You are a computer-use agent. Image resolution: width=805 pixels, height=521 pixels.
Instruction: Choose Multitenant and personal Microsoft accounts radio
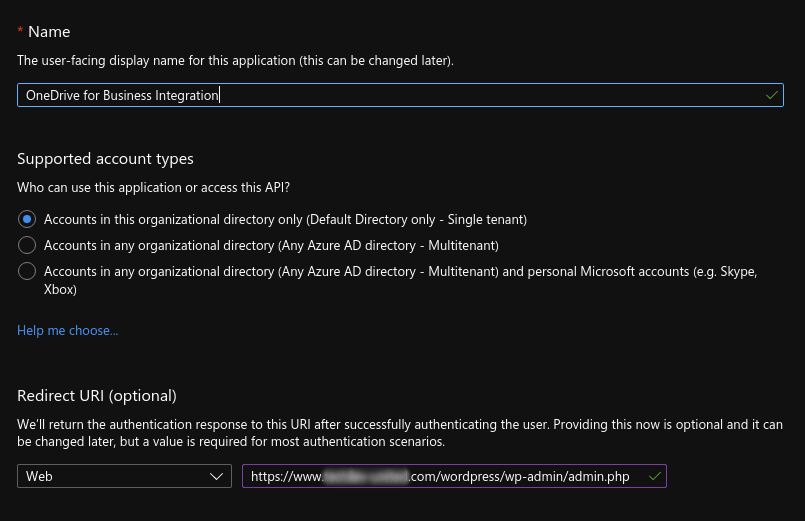[x=27, y=271]
